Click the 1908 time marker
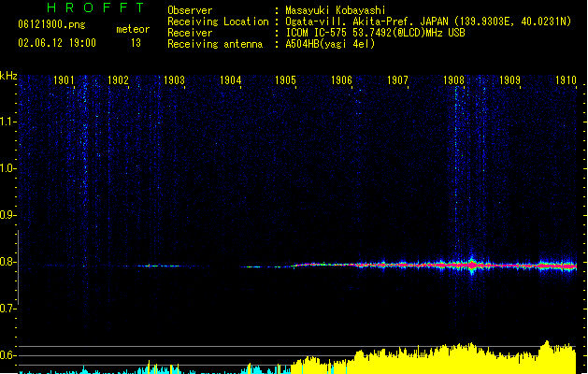The width and height of the screenshot is (588, 374). pos(453,80)
